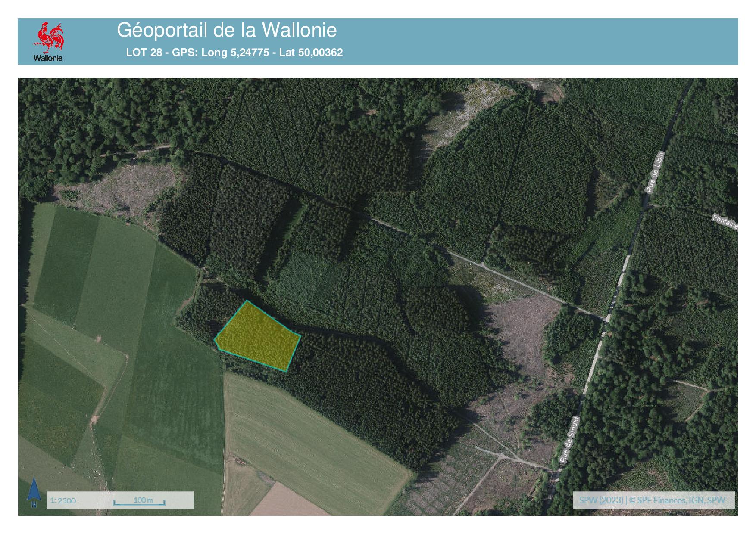
Task: Click the "Géoportail de la Wallonie" title
Action: [x=227, y=31]
